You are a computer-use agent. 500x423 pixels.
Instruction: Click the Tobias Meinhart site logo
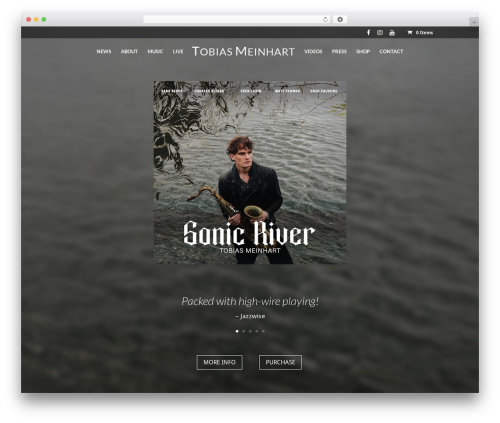[243, 51]
